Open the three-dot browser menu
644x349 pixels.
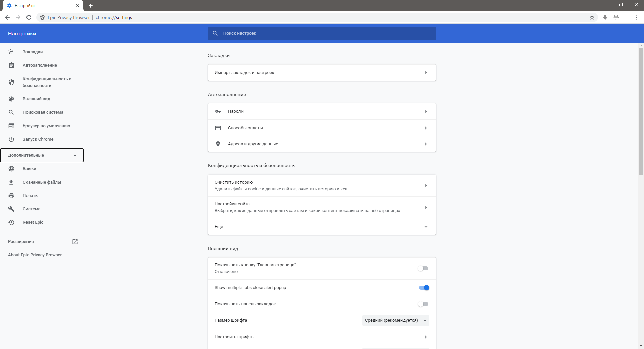coord(637,17)
